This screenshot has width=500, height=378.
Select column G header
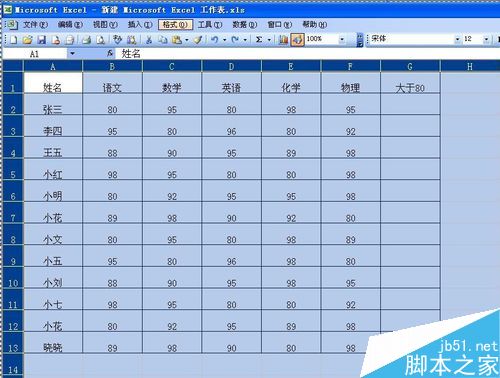pos(410,66)
